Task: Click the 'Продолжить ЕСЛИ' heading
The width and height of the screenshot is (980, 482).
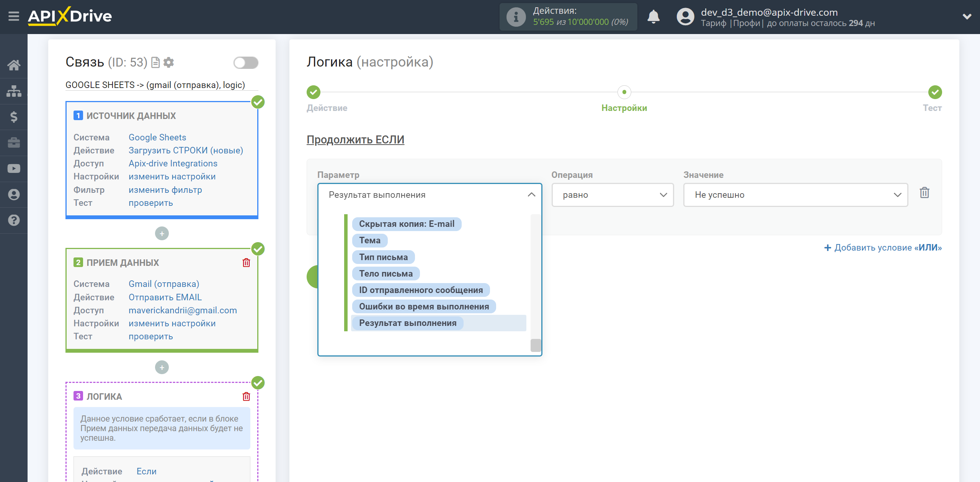Action: click(355, 140)
